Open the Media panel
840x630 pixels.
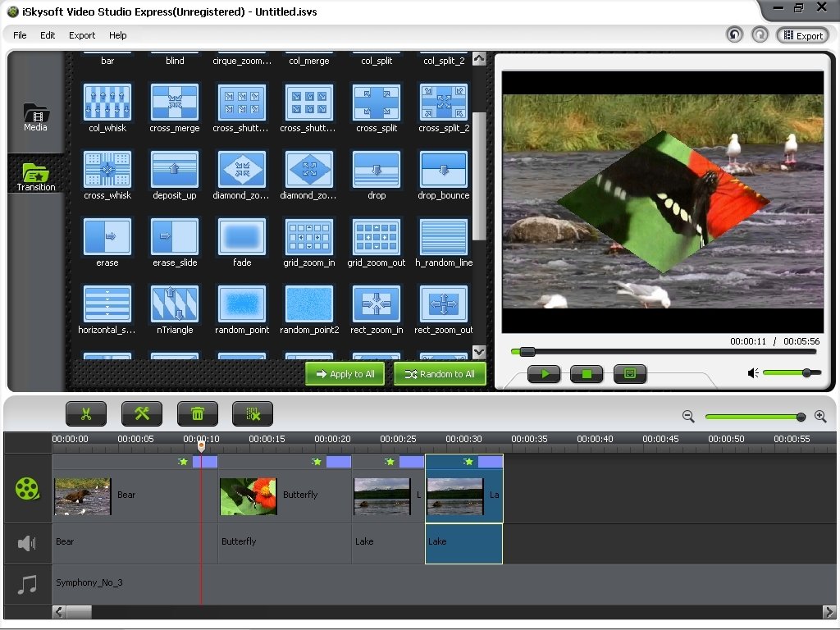pyautogui.click(x=34, y=115)
